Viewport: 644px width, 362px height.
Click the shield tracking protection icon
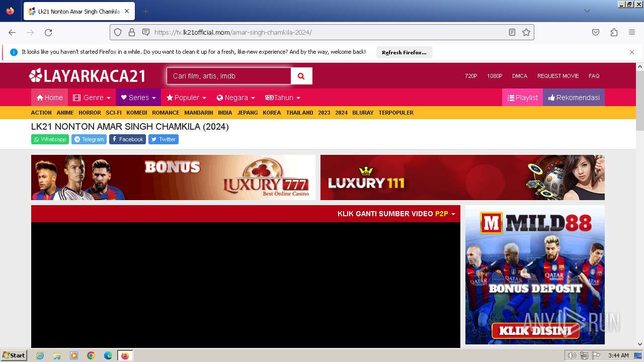118,32
